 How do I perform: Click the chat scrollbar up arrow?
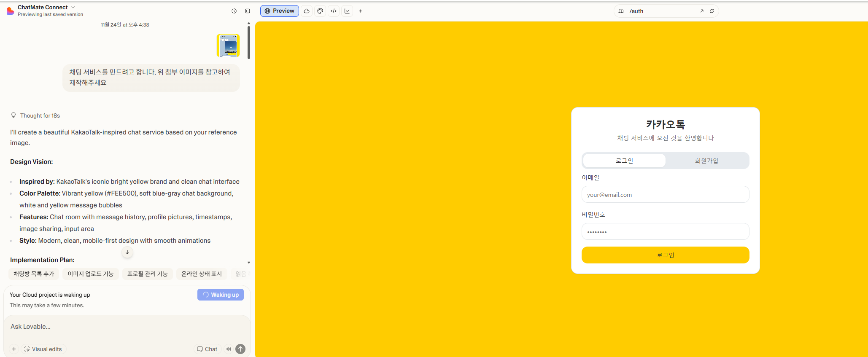[x=249, y=24]
